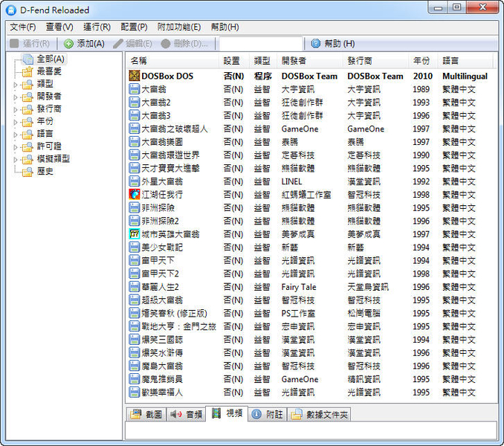
Task: Click the pencil Edit (編輯) toolbar icon
Action: click(x=118, y=43)
